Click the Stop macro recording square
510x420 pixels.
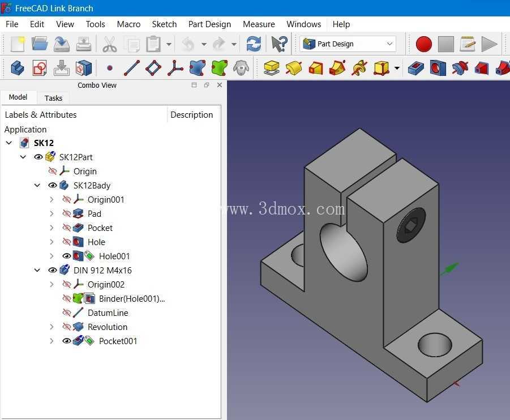click(446, 44)
